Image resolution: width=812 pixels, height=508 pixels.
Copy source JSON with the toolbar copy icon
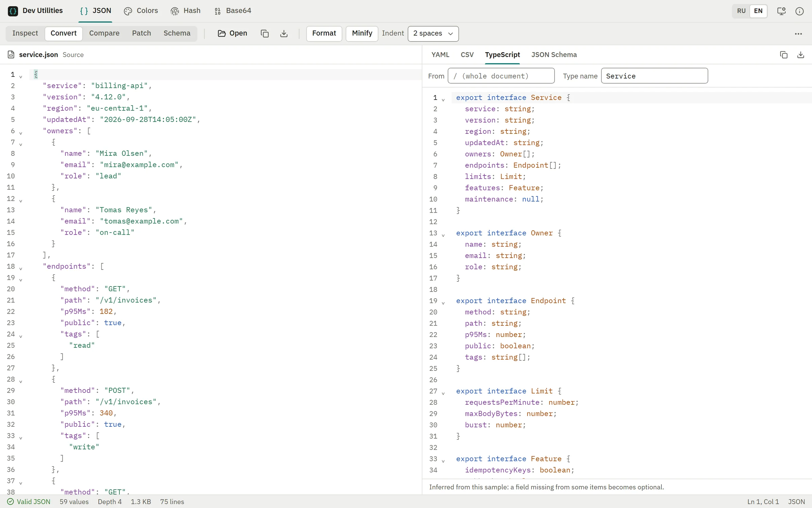click(x=265, y=34)
